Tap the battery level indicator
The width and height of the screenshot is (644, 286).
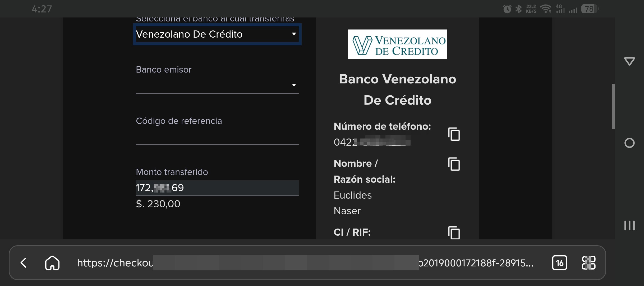[590, 9]
